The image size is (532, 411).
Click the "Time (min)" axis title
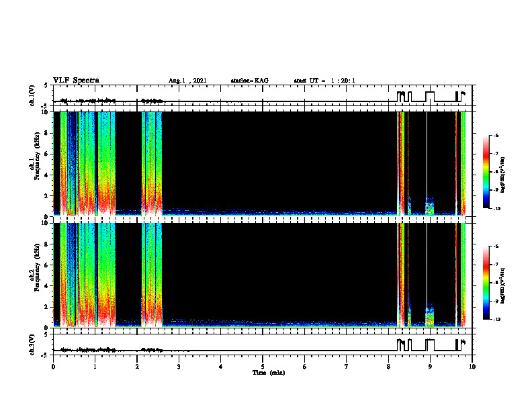pos(269,373)
